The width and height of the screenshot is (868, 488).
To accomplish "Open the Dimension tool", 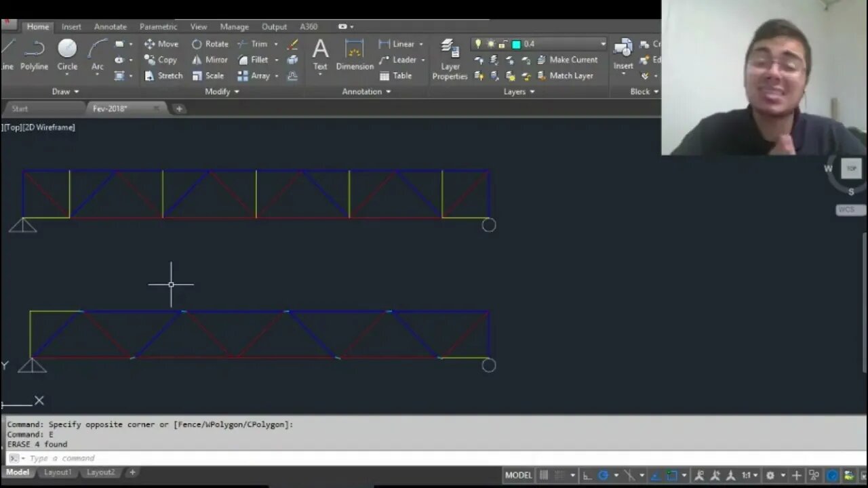I will [x=355, y=55].
